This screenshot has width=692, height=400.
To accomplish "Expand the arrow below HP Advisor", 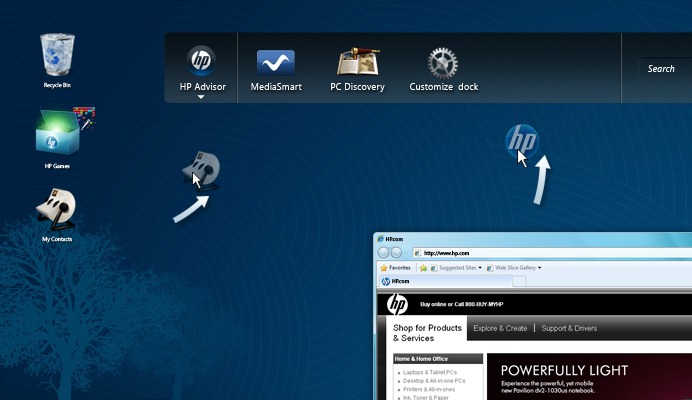I will [201, 98].
